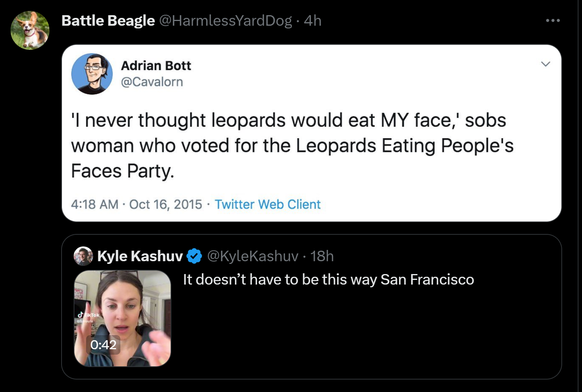Open quoted tweet text about San Francisco
The image size is (582, 392).
[x=328, y=279]
